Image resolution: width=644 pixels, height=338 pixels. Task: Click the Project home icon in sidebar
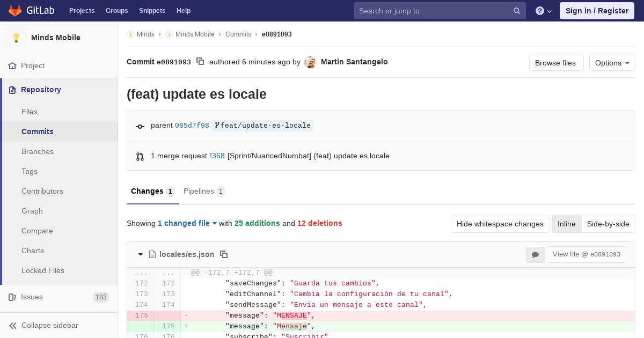[x=12, y=65]
